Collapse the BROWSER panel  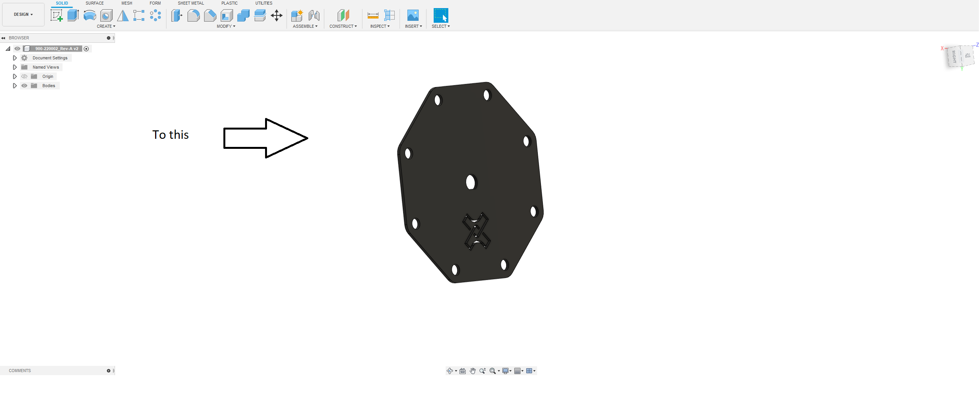pyautogui.click(x=3, y=38)
